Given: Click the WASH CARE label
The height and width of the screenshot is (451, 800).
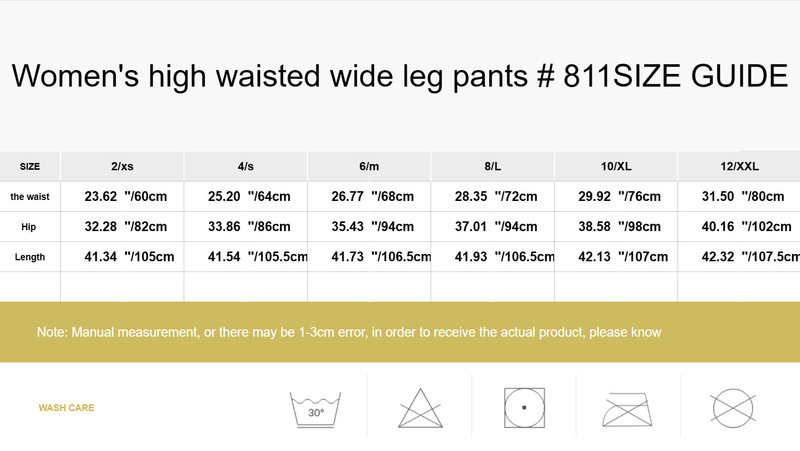Looking at the screenshot, I should point(66,408).
